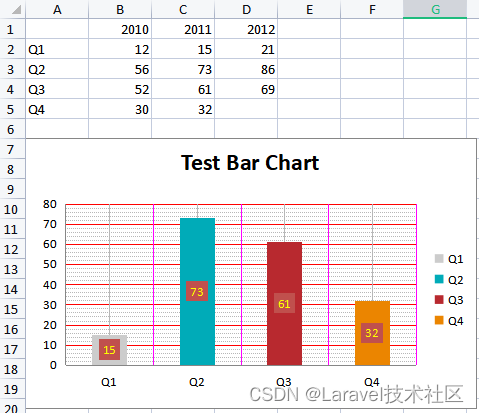Select row 13 header
The image size is (479, 413).
tap(12, 269)
